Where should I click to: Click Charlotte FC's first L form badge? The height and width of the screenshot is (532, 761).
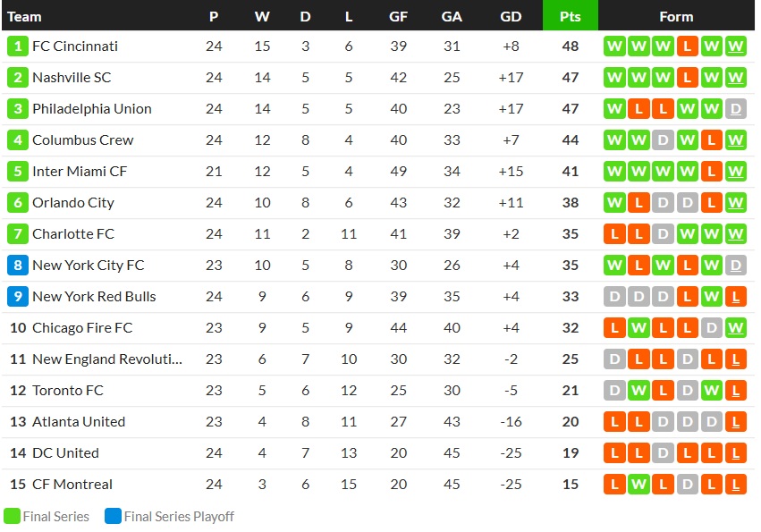point(614,234)
